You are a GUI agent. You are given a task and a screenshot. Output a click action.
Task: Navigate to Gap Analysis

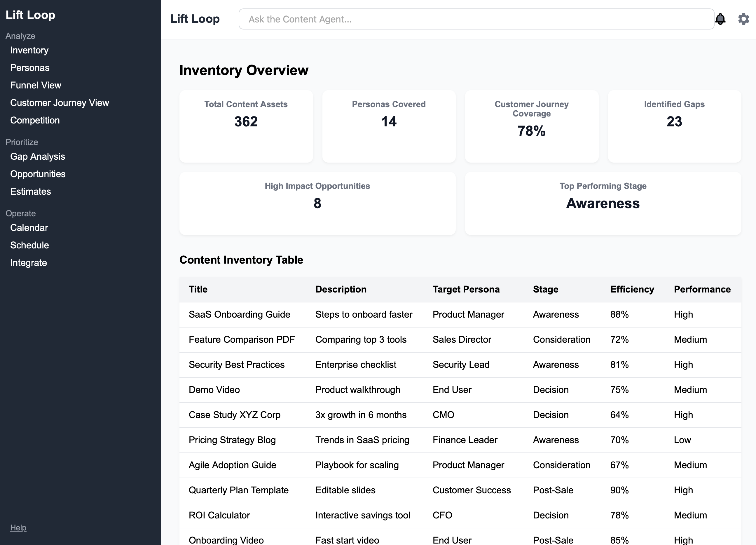[x=37, y=156]
